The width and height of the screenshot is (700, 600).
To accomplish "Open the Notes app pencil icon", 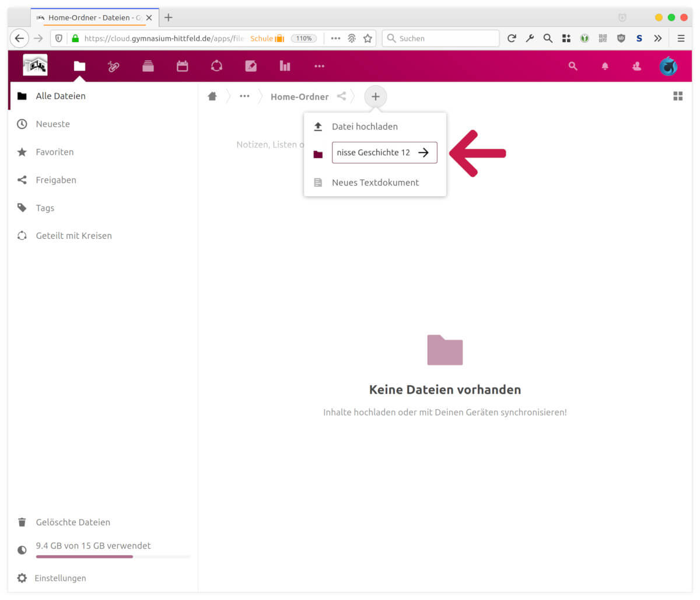I will (x=251, y=66).
